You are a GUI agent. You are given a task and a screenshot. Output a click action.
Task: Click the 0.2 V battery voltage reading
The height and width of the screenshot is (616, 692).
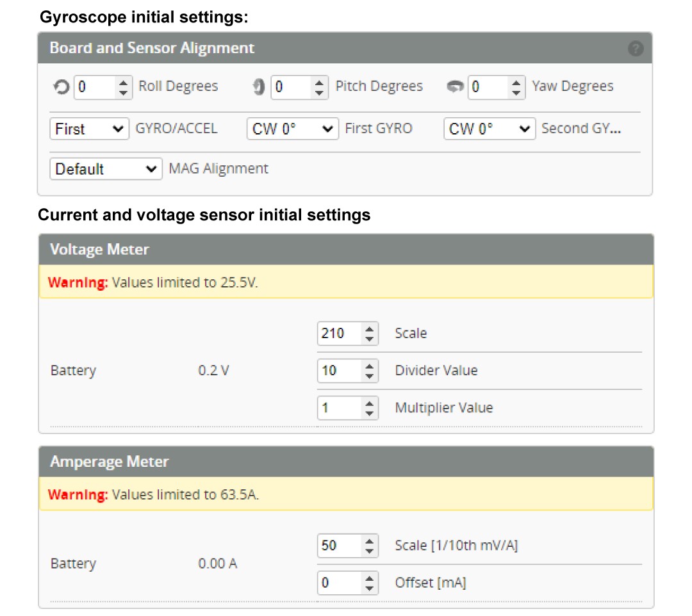pyautogui.click(x=213, y=370)
